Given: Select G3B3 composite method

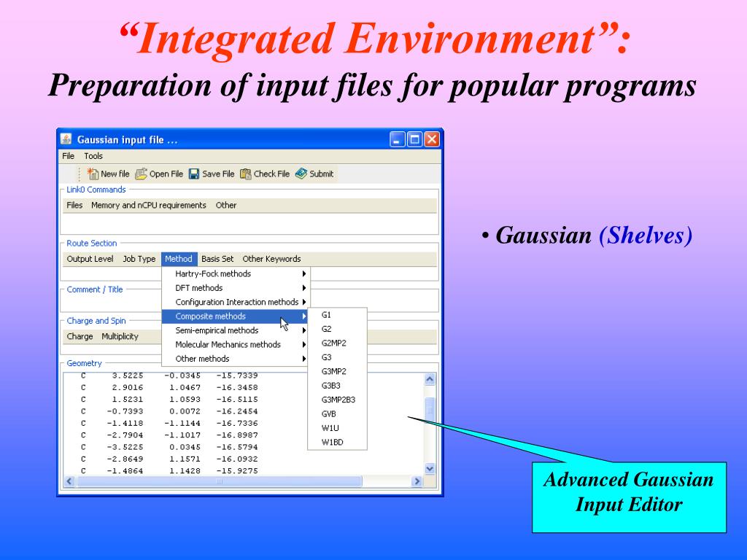Looking at the screenshot, I should pyautogui.click(x=337, y=386).
